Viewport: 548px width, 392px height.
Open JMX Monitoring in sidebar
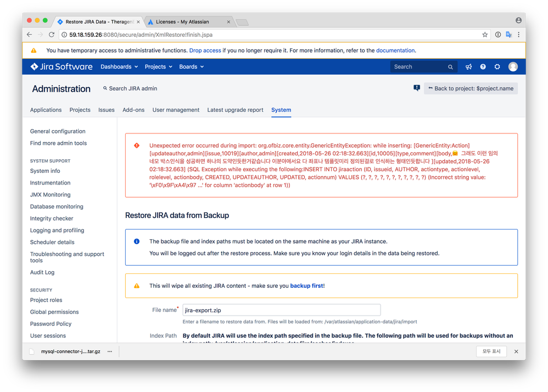point(51,194)
